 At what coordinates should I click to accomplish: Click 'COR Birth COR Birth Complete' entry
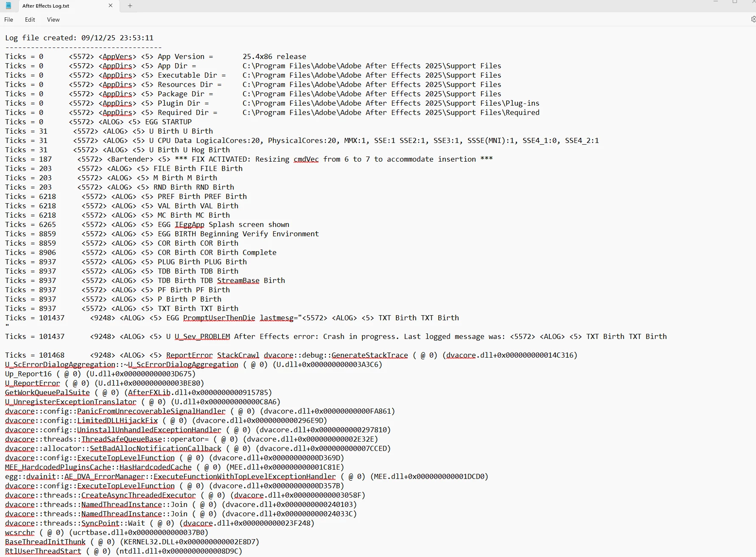[x=217, y=252]
